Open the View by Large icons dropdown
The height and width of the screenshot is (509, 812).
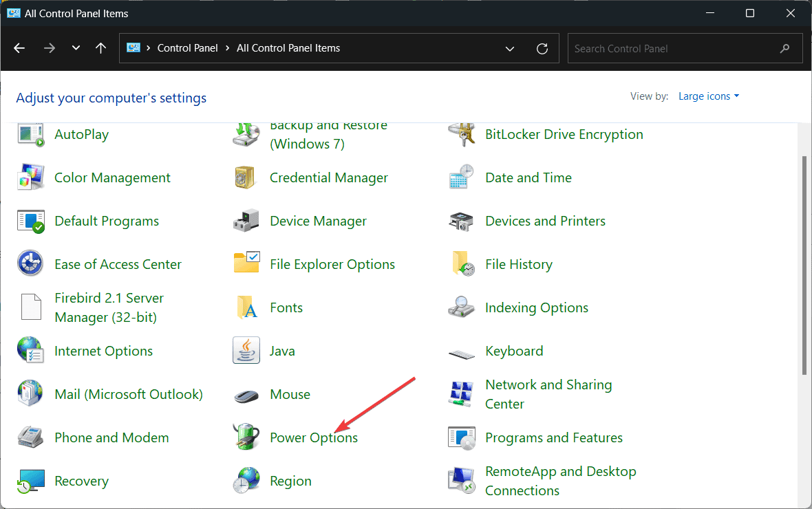point(709,96)
